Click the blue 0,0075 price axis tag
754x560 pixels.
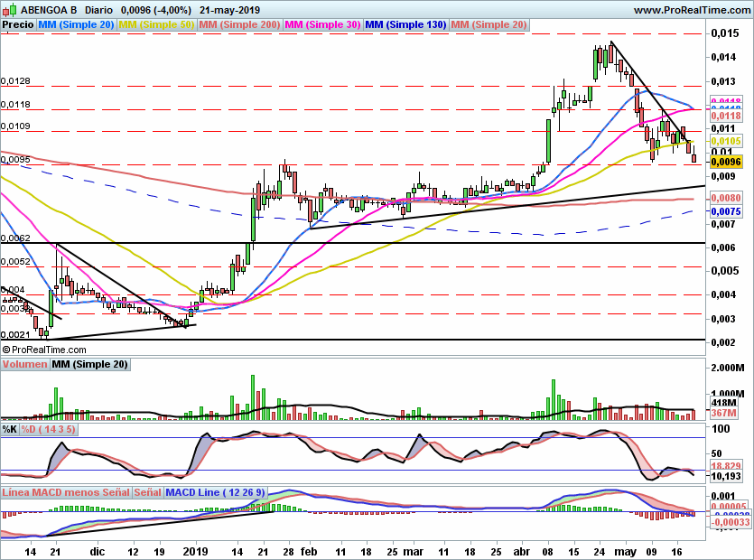[x=726, y=211]
